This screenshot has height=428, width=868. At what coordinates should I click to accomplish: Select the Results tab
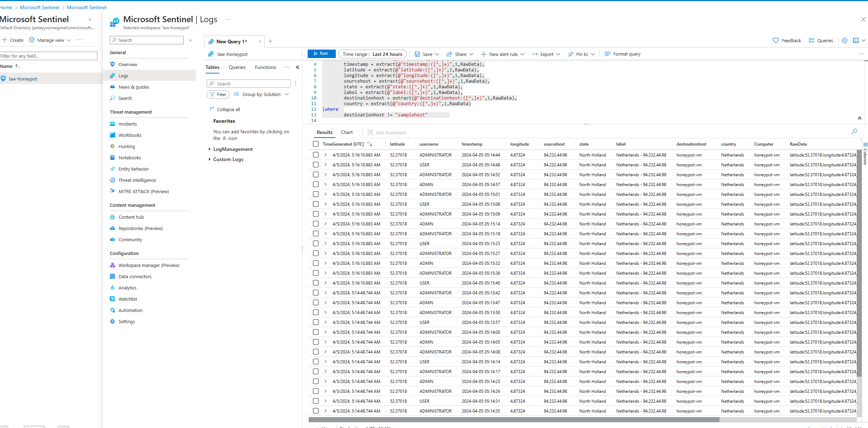point(325,132)
